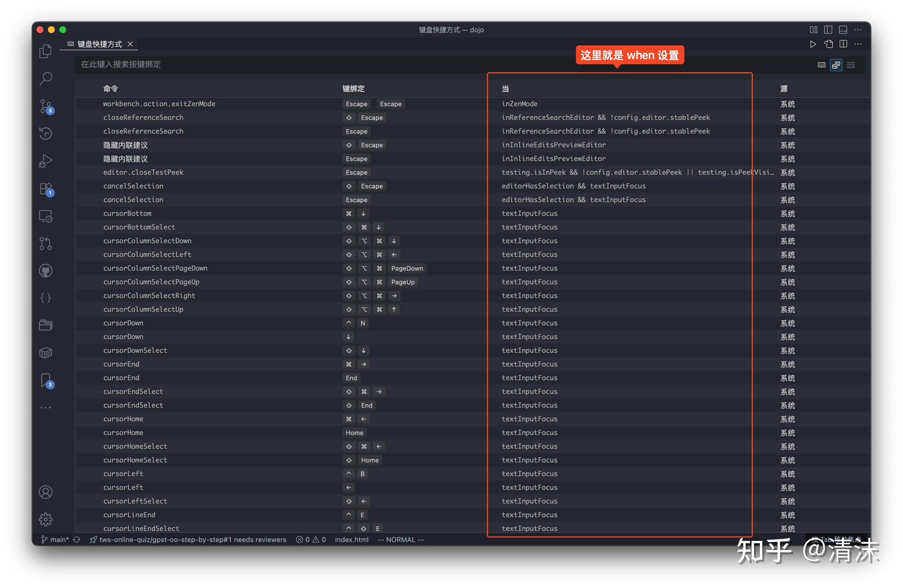Open window more actions menu in title bar
The height and width of the screenshot is (588, 903).
click(858, 30)
